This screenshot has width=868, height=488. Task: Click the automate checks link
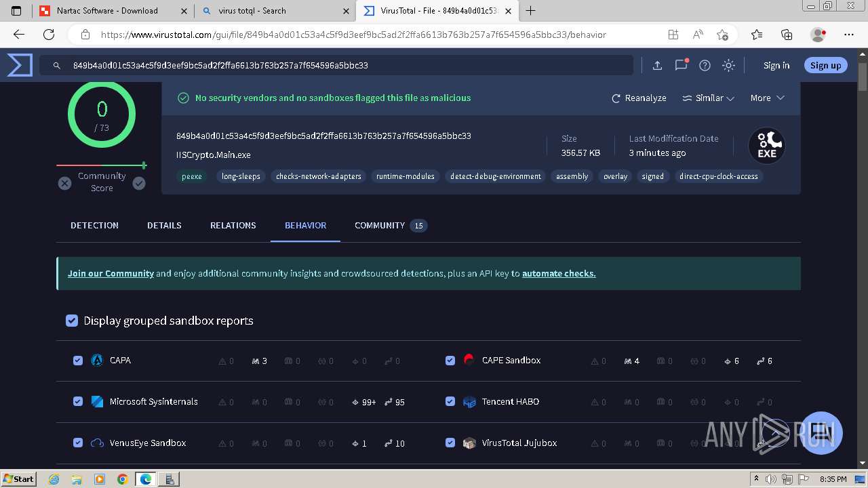pos(559,273)
